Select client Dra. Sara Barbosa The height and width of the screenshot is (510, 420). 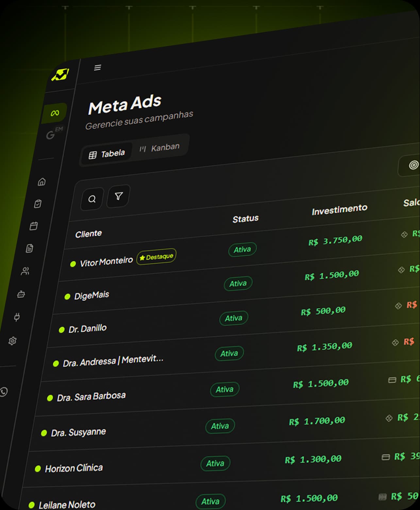pyautogui.click(x=91, y=397)
